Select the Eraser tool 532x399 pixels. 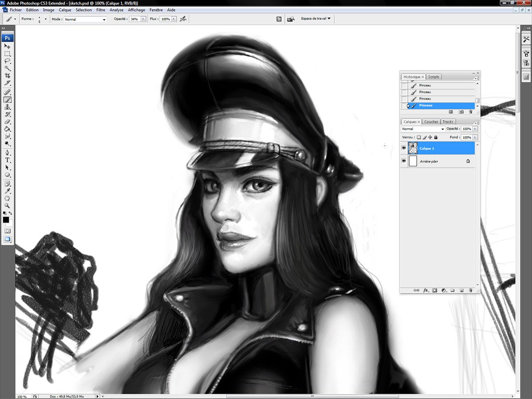tap(8, 122)
